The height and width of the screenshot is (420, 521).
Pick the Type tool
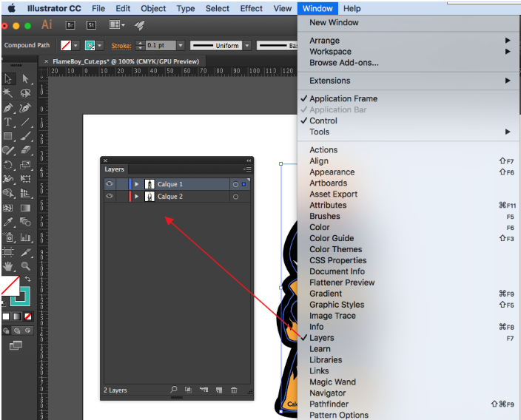[x=8, y=122]
